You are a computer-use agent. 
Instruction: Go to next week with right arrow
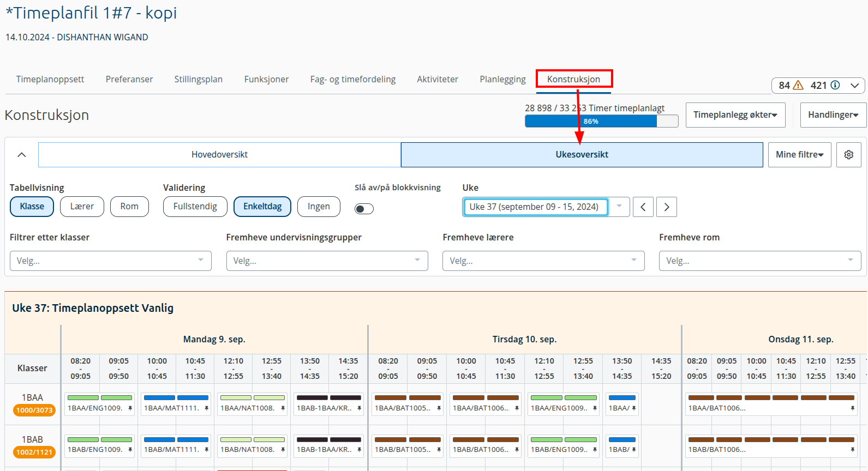[x=667, y=207]
